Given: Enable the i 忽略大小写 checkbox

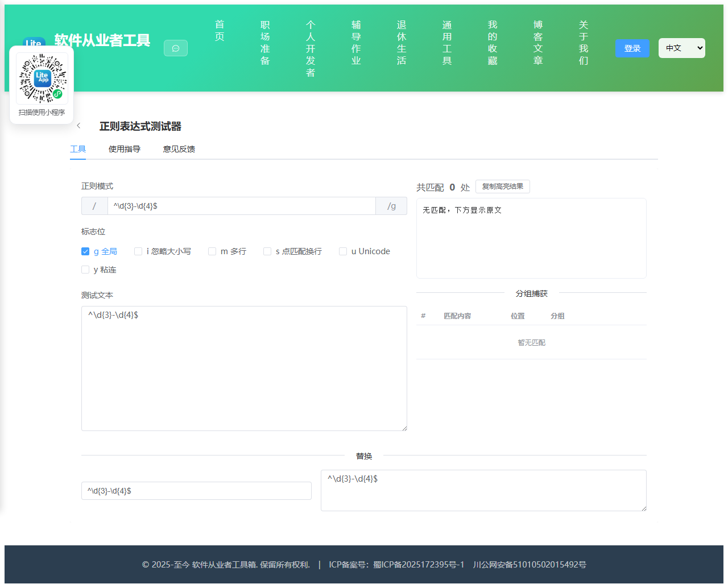Looking at the screenshot, I should click(138, 251).
